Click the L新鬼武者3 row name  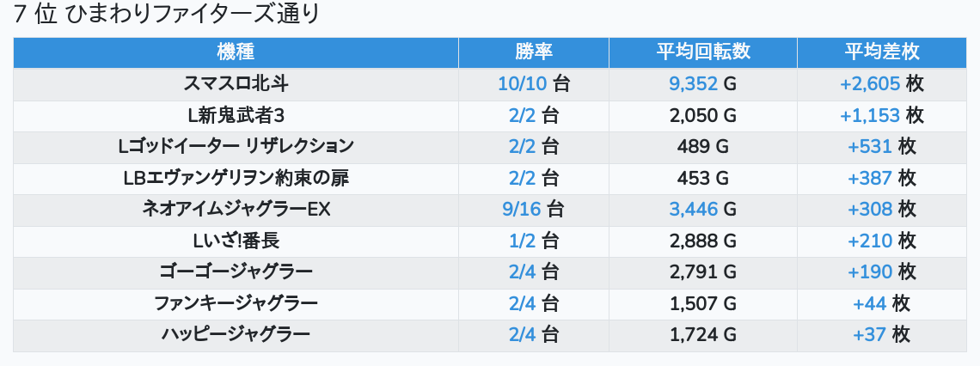pyautogui.click(x=236, y=115)
